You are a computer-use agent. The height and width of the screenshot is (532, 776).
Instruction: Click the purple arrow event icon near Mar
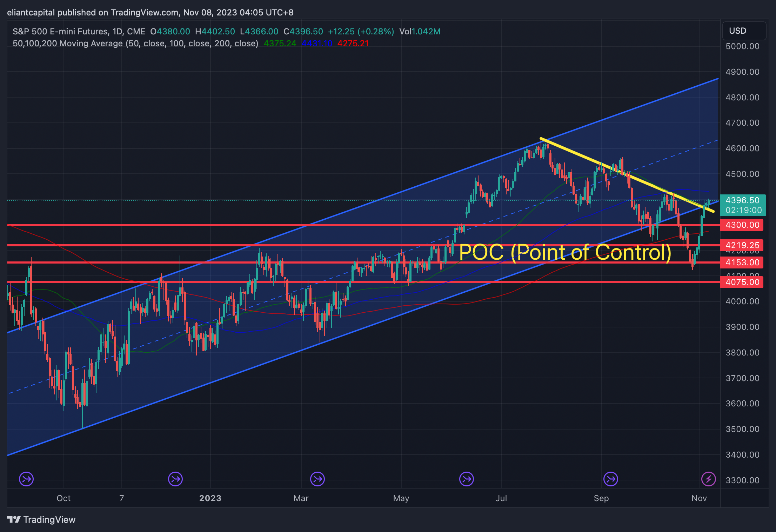pyautogui.click(x=317, y=479)
